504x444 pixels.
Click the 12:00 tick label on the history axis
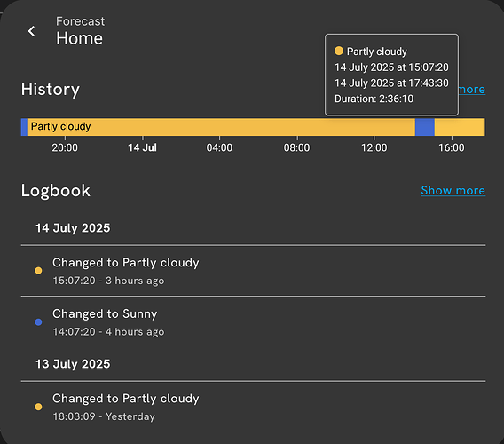click(374, 147)
